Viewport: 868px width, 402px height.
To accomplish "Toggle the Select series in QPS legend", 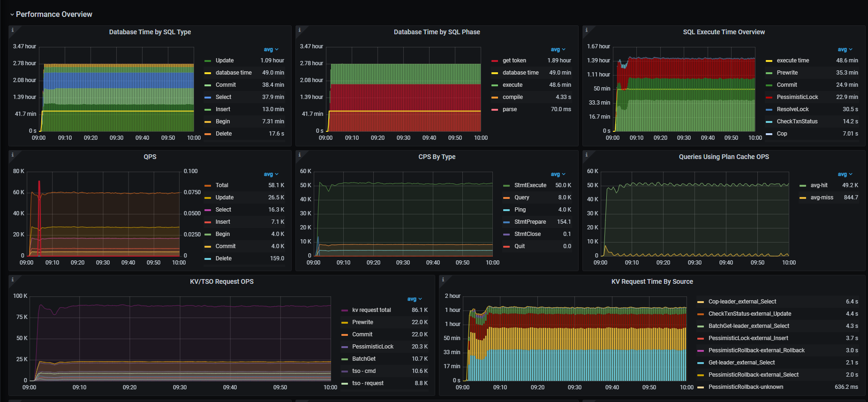I will pos(223,210).
